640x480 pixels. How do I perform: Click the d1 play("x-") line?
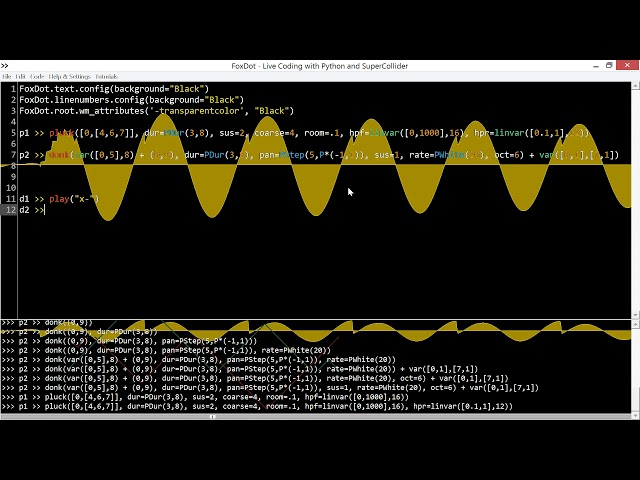coord(60,199)
